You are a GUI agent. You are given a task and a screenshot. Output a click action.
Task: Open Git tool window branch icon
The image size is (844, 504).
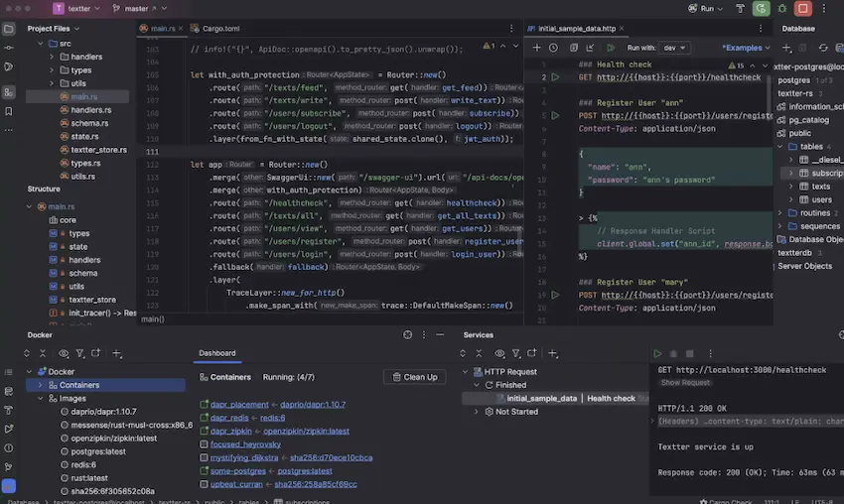(9, 467)
